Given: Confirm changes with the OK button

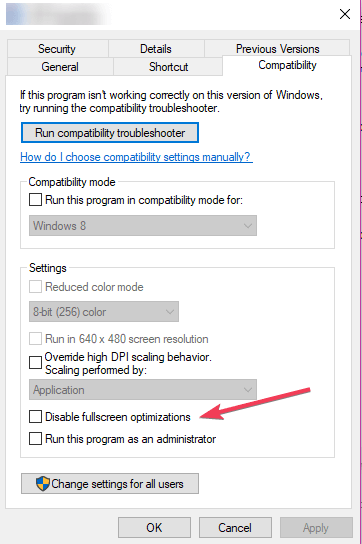Looking at the screenshot, I should click(x=154, y=527).
